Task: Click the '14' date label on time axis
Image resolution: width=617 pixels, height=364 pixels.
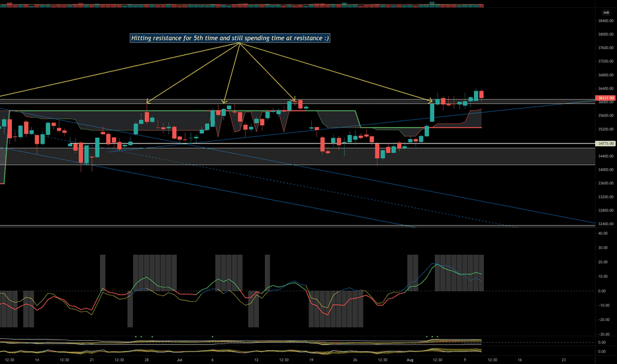Action: click(37, 359)
